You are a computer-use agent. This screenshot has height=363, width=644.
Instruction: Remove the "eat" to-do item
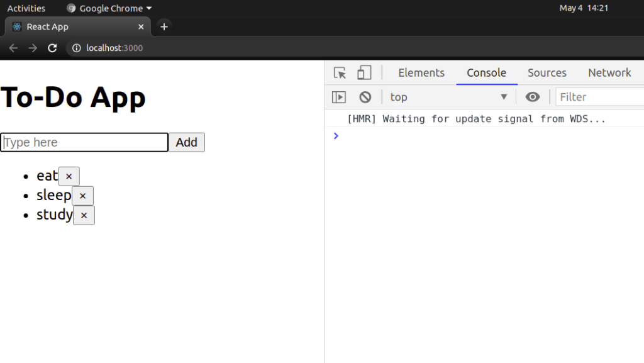pos(69,176)
